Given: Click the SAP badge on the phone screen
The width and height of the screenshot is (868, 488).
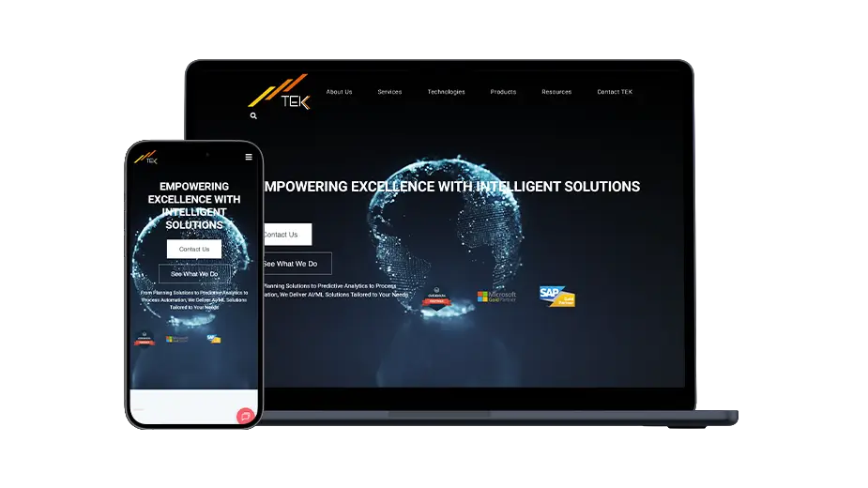Looking at the screenshot, I should pyautogui.click(x=214, y=339).
